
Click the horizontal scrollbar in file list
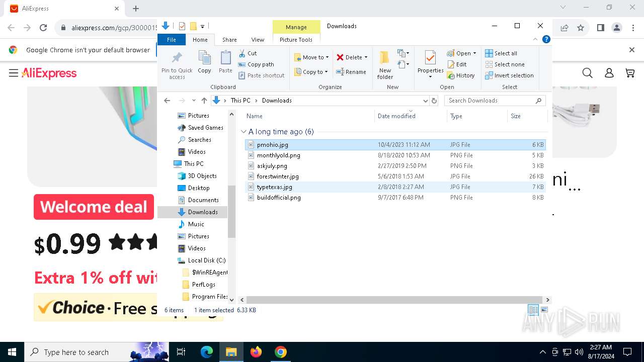[394, 300]
